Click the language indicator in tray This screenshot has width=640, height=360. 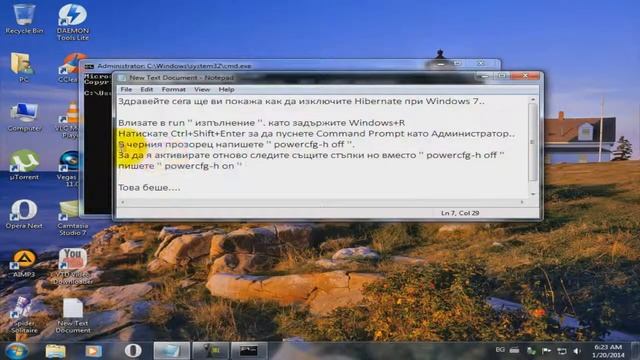point(500,350)
